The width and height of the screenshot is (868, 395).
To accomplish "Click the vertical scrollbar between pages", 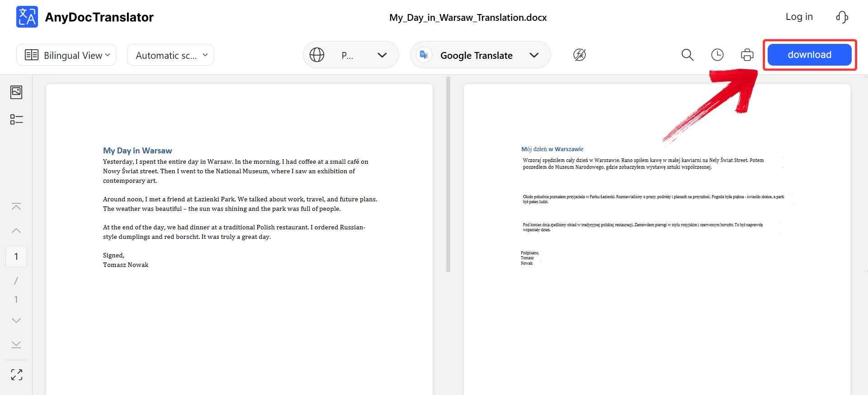I will click(x=448, y=174).
